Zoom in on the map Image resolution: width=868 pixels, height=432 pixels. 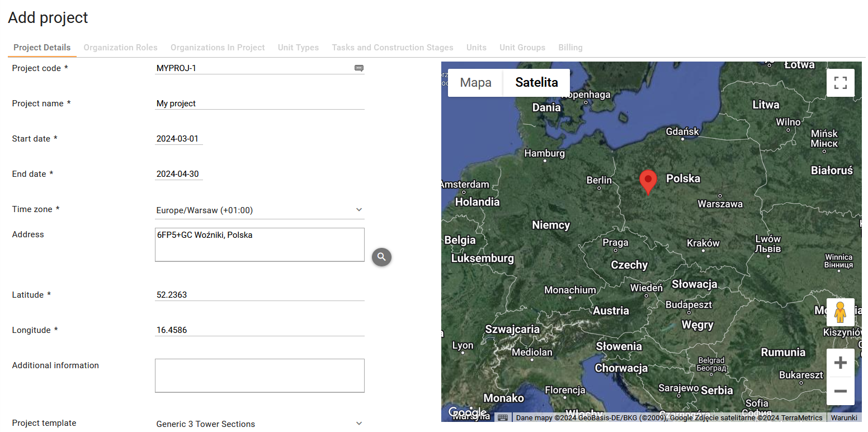pos(840,363)
